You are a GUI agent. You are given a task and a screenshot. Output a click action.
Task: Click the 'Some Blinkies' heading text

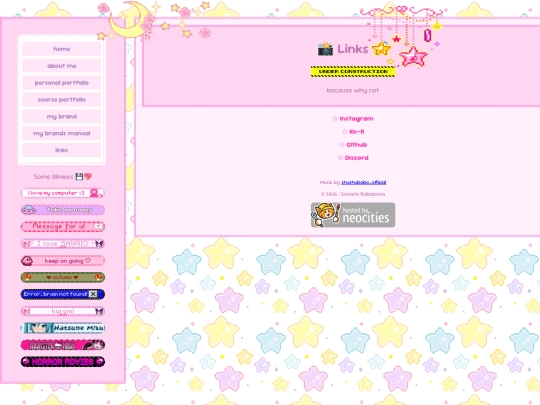tap(53, 177)
